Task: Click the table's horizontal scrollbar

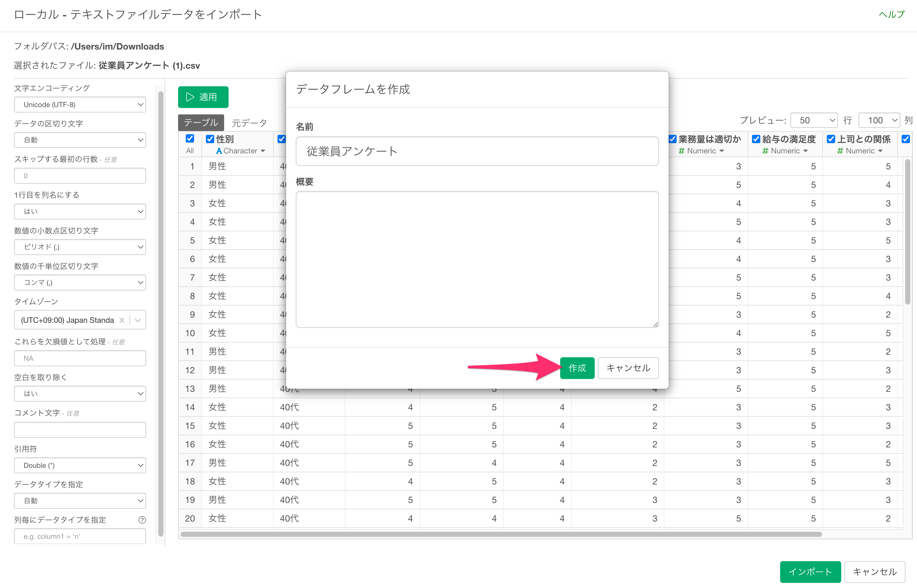Action: [x=501, y=535]
